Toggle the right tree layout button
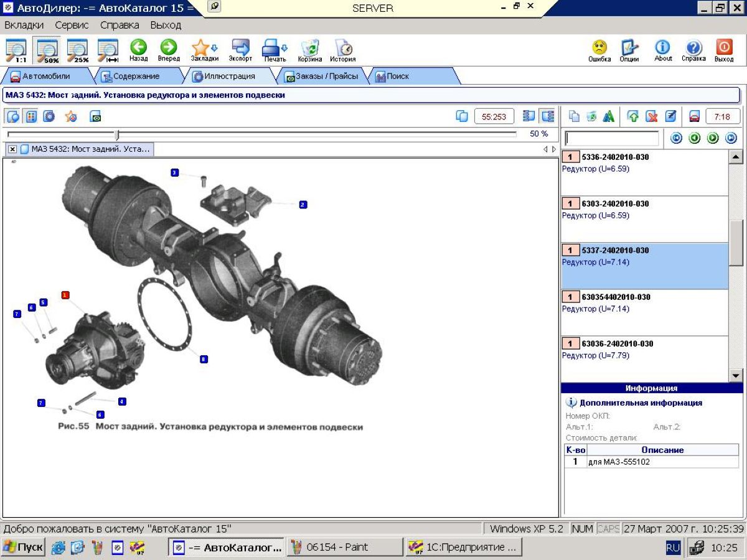This screenshot has width=747, height=560. pyautogui.click(x=548, y=116)
